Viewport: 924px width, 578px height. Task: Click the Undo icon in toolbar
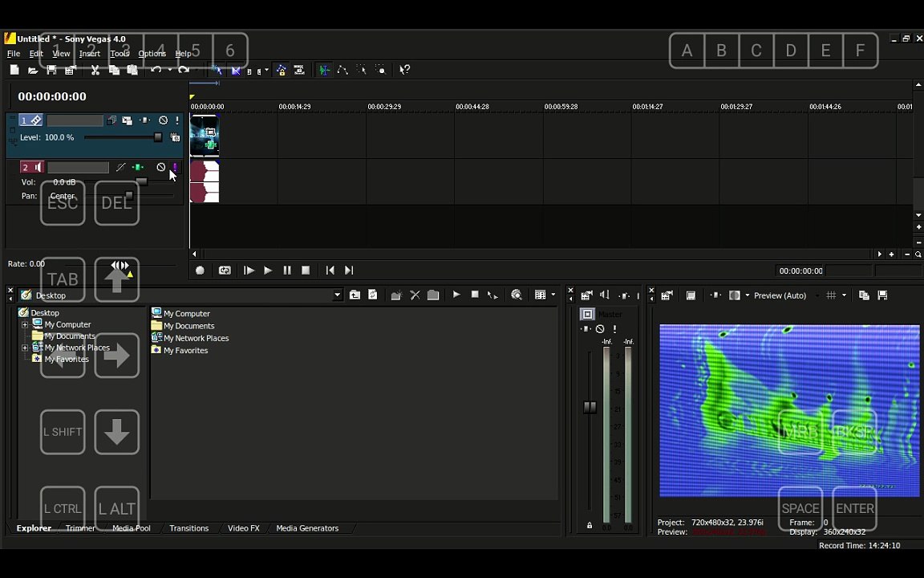point(156,70)
